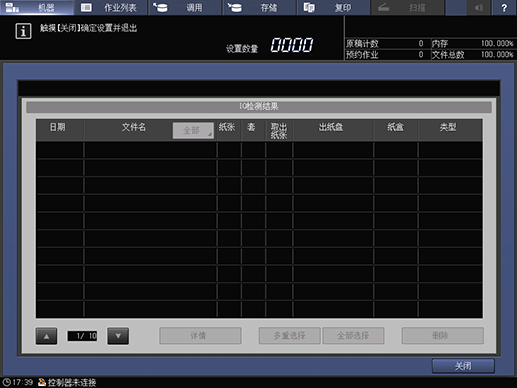
Task: Open the 调用 tab
Action: (x=185, y=7)
